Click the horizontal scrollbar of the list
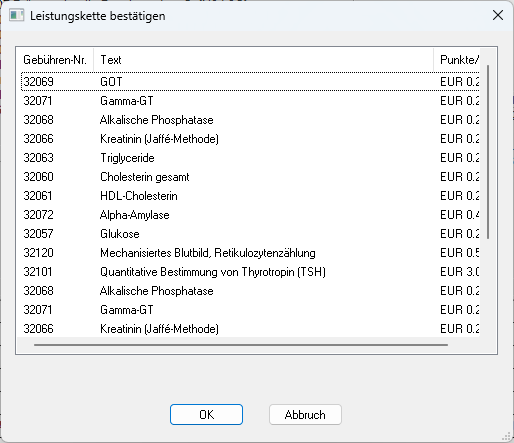The width and height of the screenshot is (514, 443). 241,345
